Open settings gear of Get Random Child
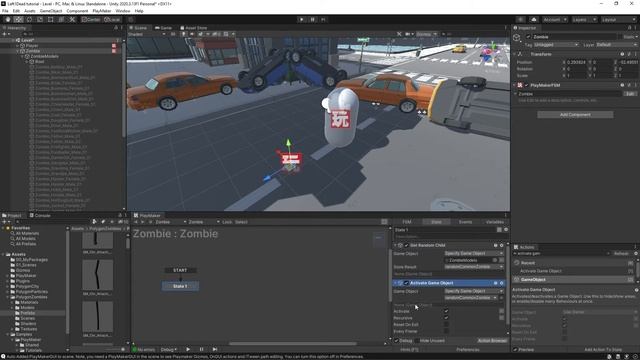Image resolution: width=640 pixels, height=360 pixels. (502, 245)
